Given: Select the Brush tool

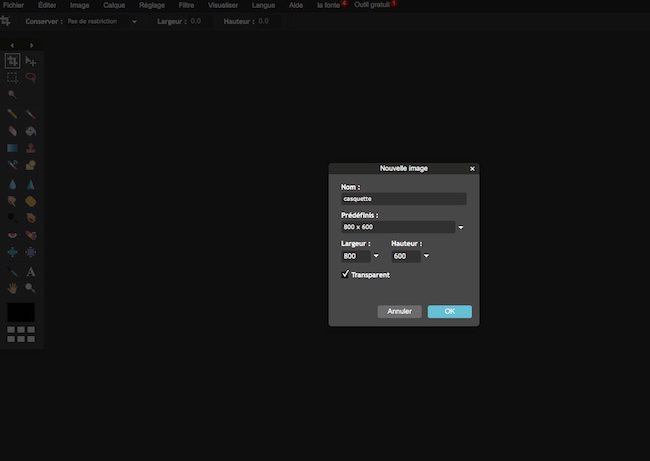Looking at the screenshot, I should (31, 114).
